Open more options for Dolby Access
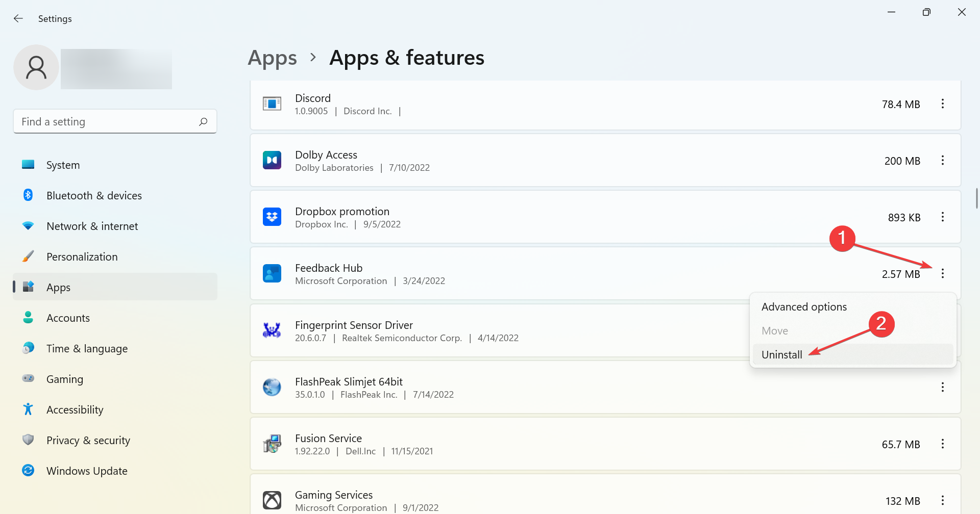980x514 pixels. [x=943, y=161]
